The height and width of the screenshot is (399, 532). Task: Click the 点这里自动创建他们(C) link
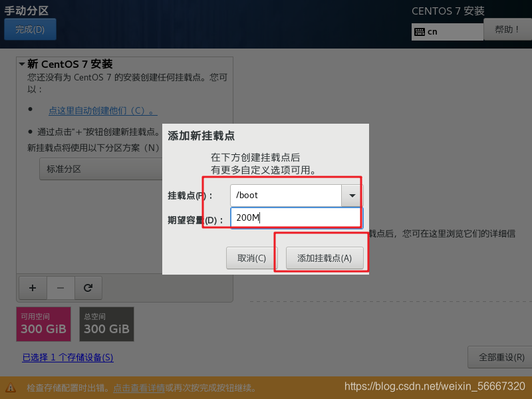[x=103, y=110]
